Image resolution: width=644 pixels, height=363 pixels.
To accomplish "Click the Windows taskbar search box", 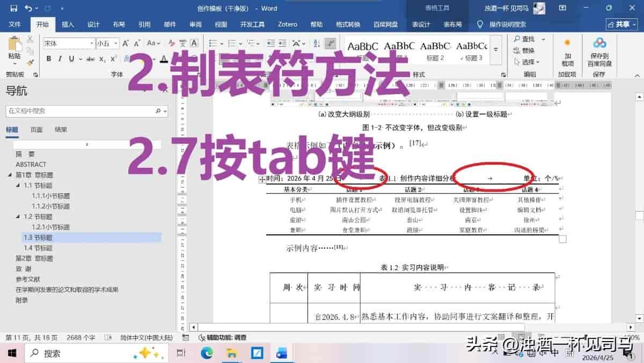I will pos(97,353).
